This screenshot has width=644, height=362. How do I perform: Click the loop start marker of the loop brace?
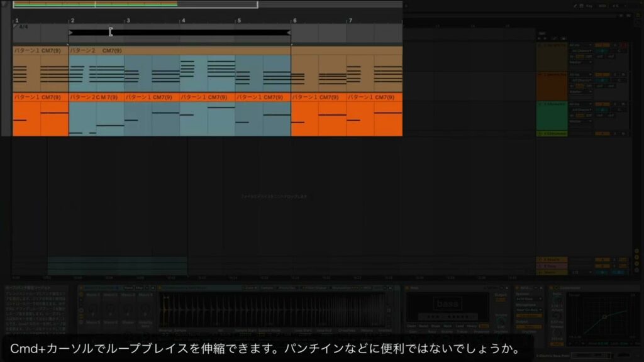[70, 32]
